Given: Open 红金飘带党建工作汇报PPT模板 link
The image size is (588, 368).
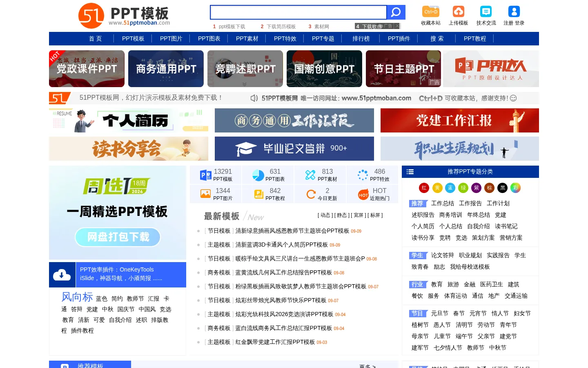Looking at the screenshot, I should click(275, 342).
